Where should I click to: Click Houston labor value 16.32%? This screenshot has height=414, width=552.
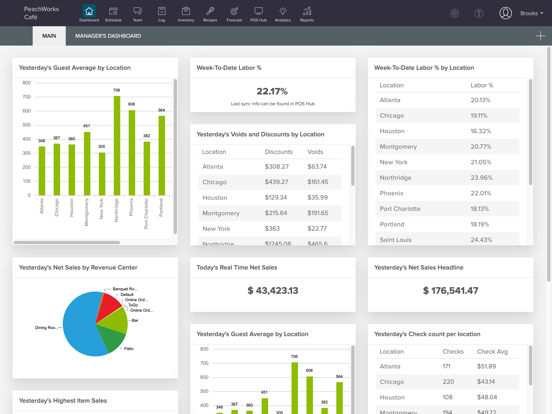coord(481,131)
